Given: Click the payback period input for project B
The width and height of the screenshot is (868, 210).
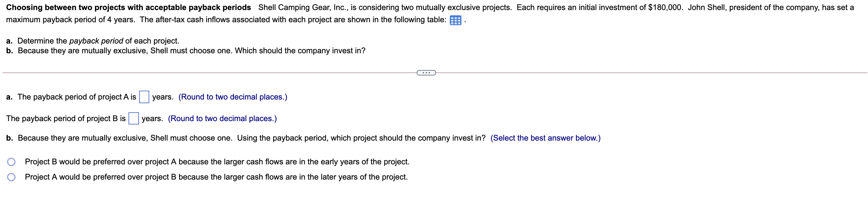Looking at the screenshot, I should coord(134,118).
